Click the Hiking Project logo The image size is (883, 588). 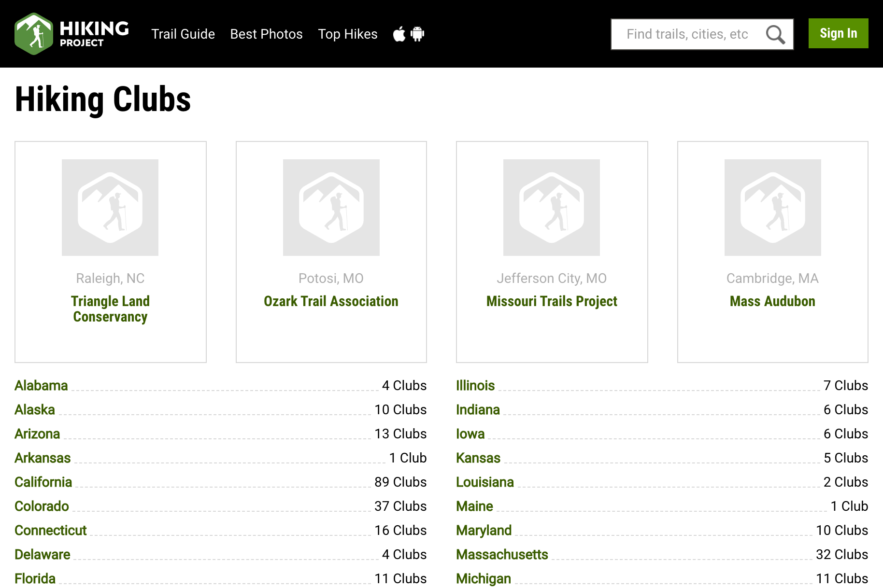[72, 34]
